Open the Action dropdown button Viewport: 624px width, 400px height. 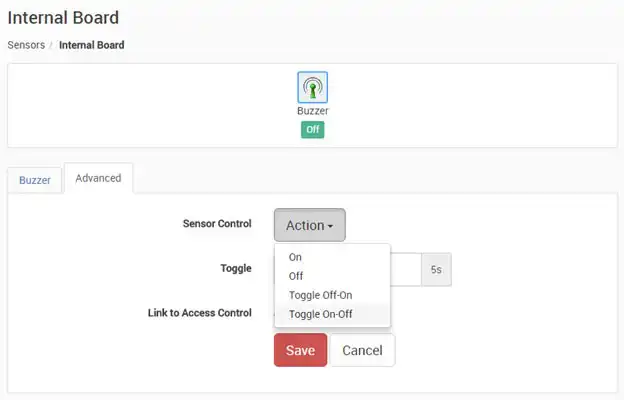pos(310,225)
